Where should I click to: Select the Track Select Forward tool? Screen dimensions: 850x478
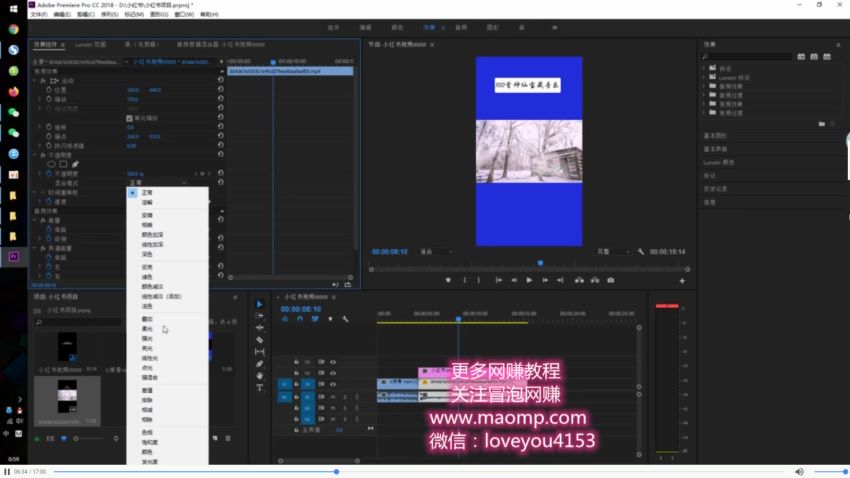(260, 316)
